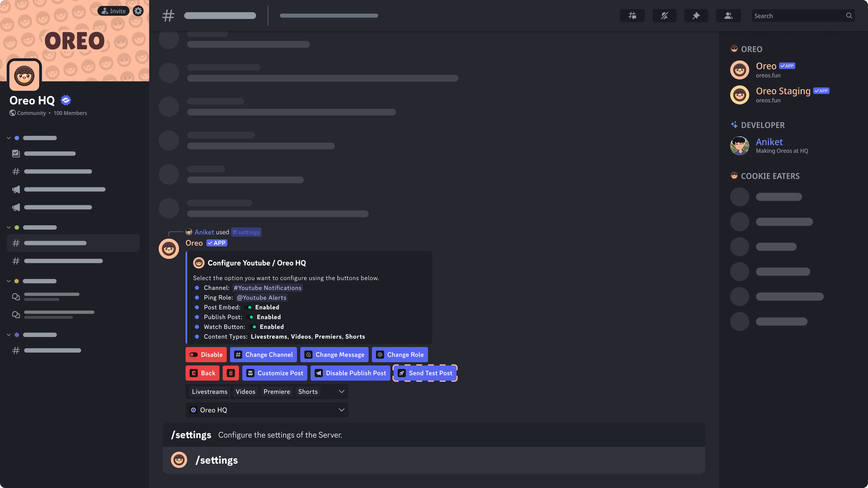Choose the /settings command suggestion
Viewport: 868px width, 488px height.
click(x=434, y=435)
